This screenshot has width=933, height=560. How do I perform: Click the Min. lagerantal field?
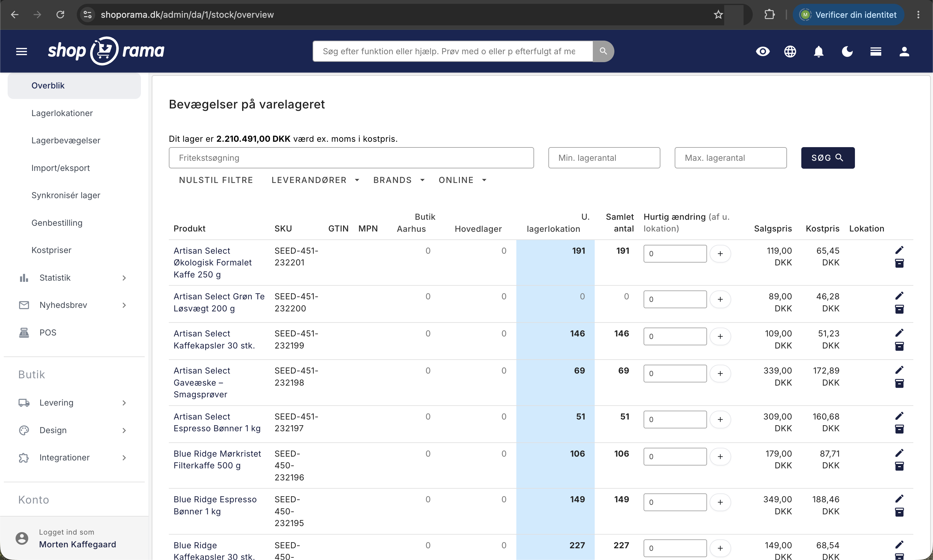pyautogui.click(x=604, y=158)
